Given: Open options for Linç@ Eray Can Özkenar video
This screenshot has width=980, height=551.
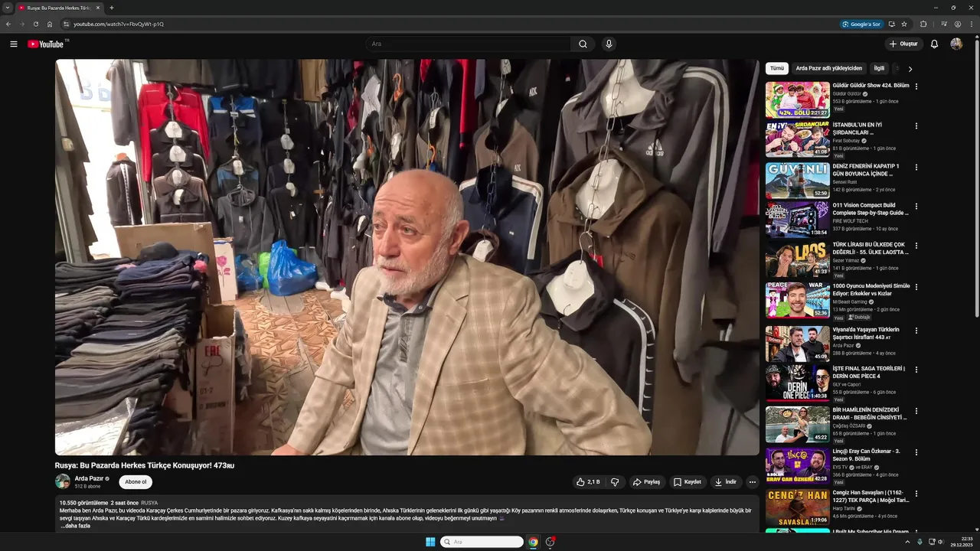Looking at the screenshot, I should click(916, 452).
